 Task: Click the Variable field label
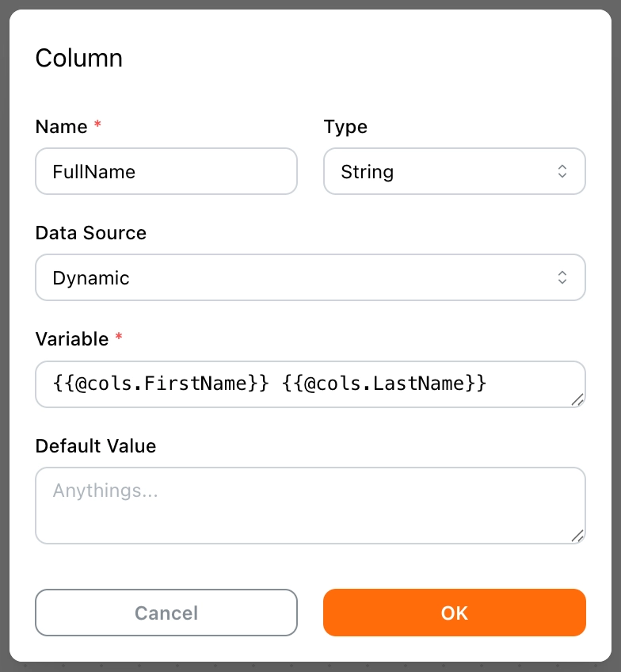click(72, 339)
